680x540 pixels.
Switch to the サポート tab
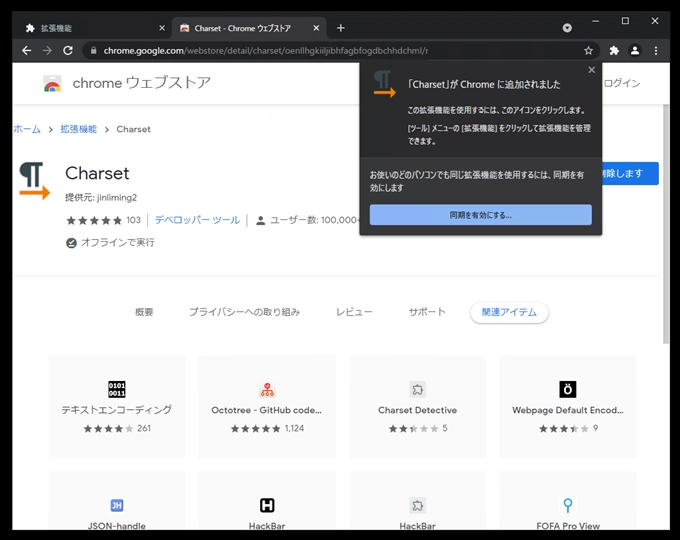427,312
